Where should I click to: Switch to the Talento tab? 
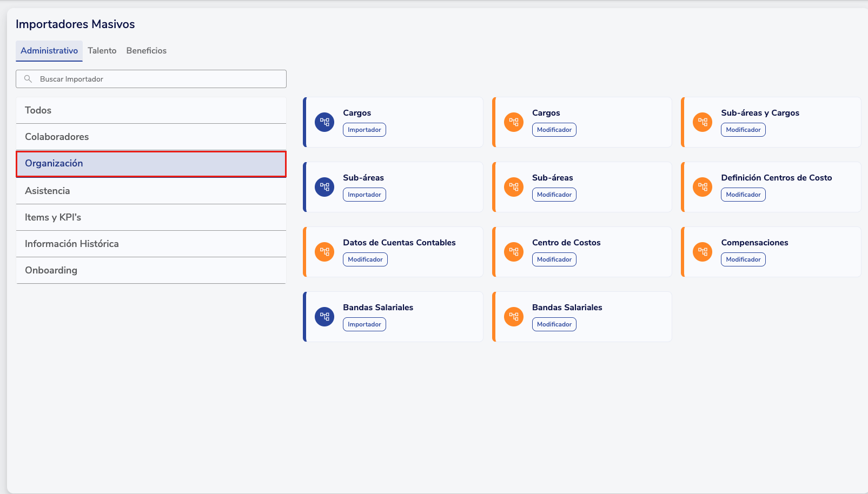[x=102, y=51]
